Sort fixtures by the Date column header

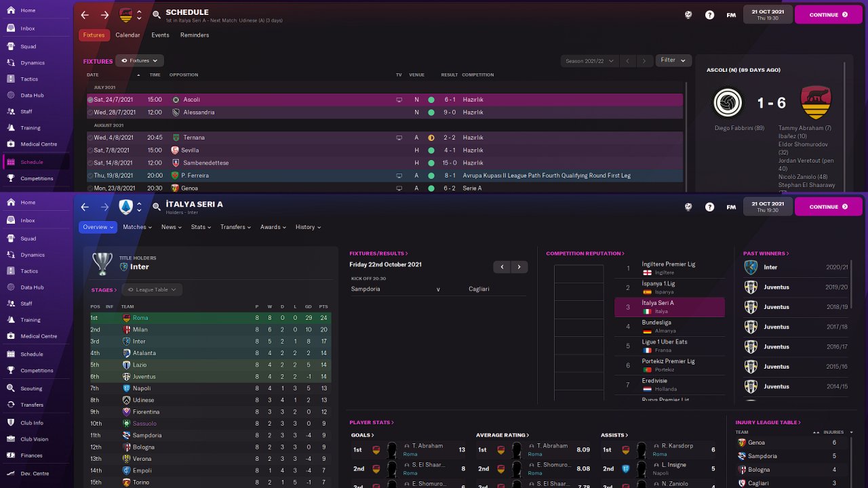tap(93, 75)
